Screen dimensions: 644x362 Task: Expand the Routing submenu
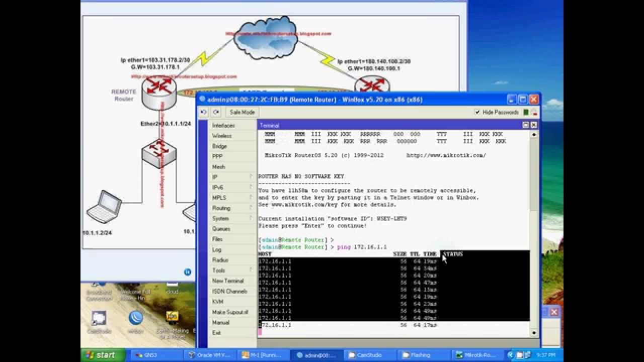232,208
